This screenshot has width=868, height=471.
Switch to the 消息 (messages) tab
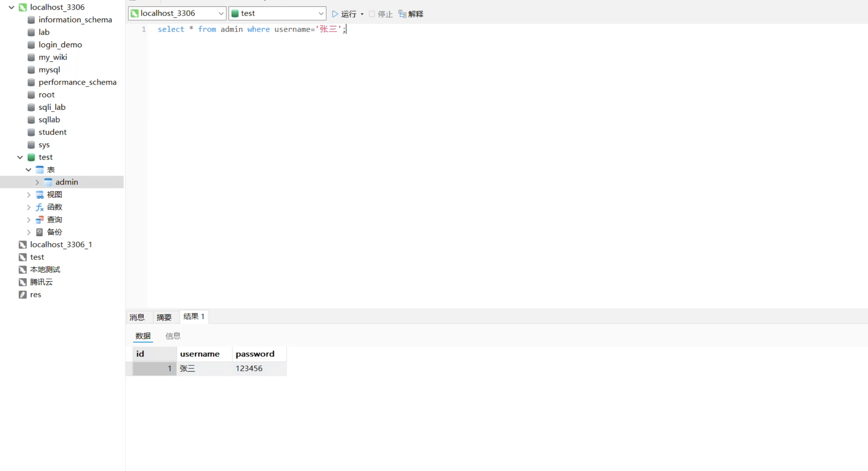137,317
